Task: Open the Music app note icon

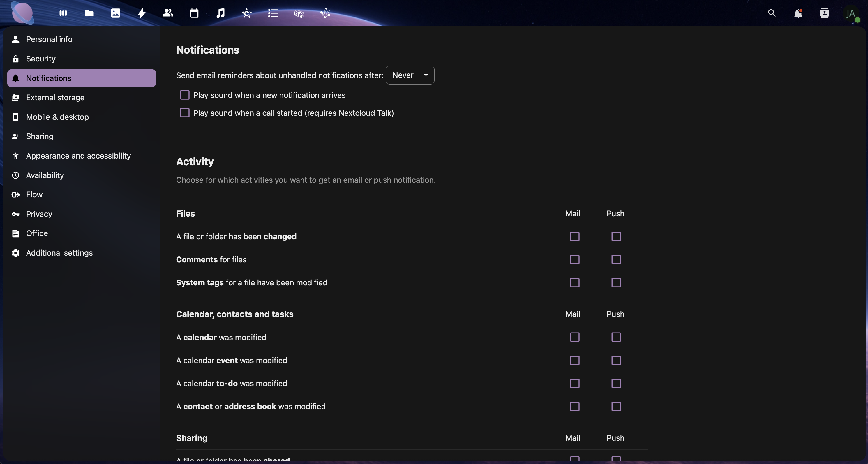Action: click(220, 13)
